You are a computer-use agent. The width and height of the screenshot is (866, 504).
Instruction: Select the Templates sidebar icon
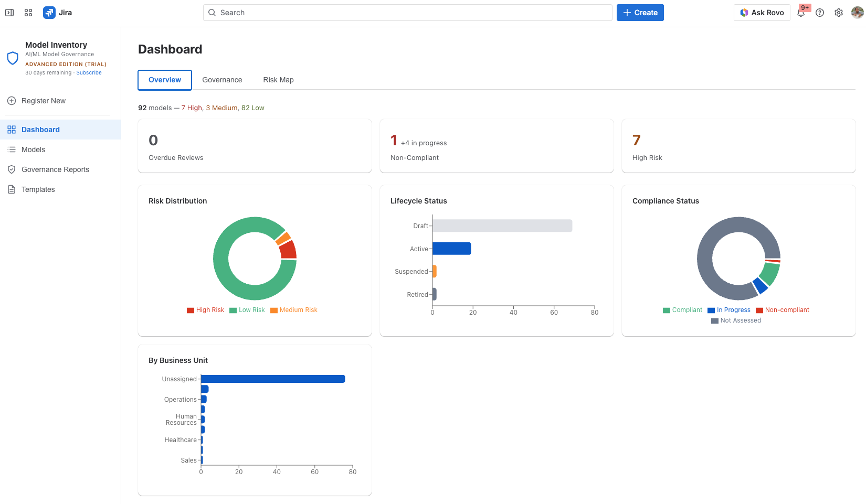pyautogui.click(x=12, y=189)
